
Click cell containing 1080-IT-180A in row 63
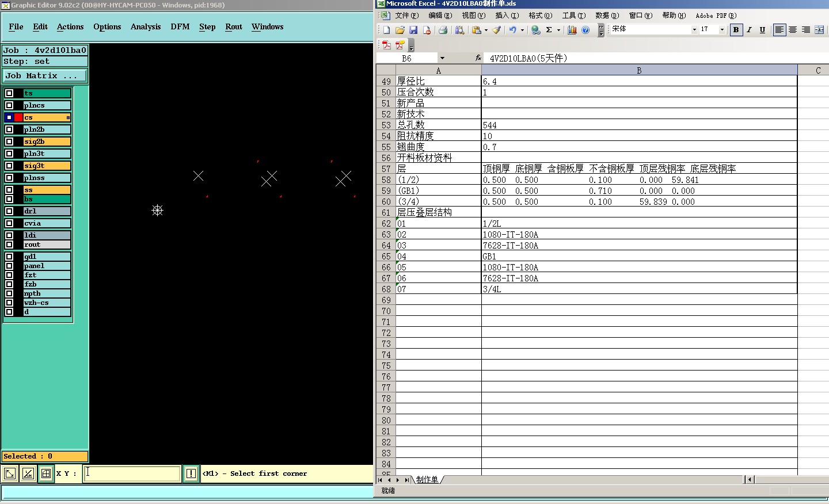click(x=639, y=235)
